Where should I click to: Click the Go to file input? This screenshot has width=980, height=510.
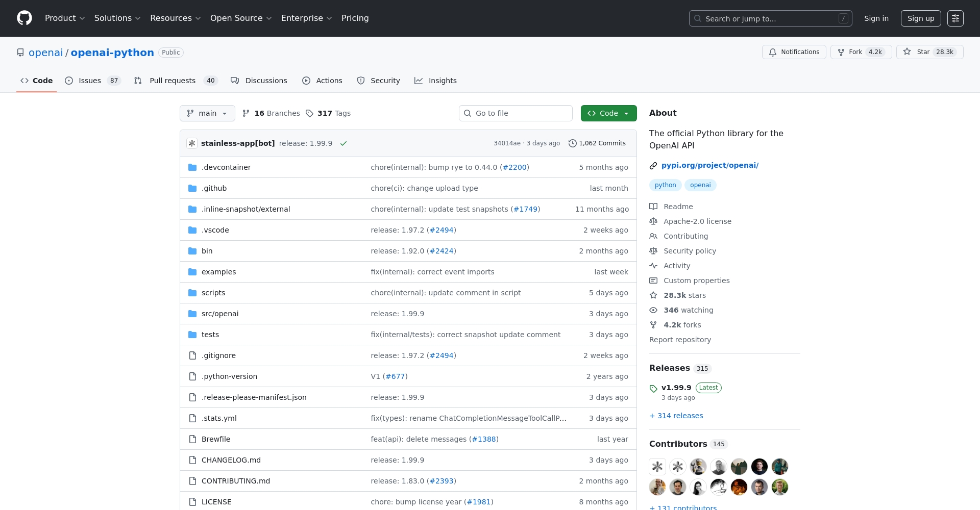[x=516, y=113]
